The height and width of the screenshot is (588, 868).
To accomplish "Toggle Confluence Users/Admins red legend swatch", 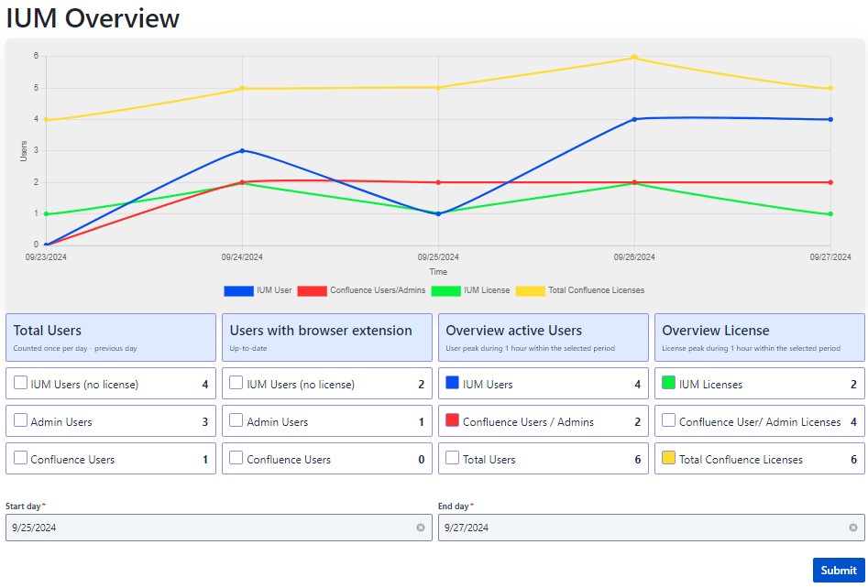I will (312, 290).
